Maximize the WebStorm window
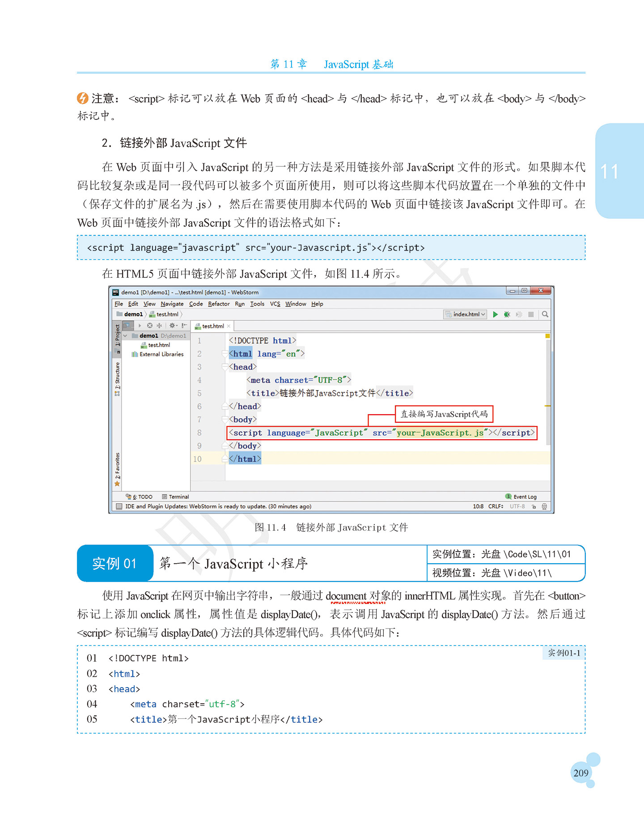Screen dimensions: 644x820 coord(524,291)
